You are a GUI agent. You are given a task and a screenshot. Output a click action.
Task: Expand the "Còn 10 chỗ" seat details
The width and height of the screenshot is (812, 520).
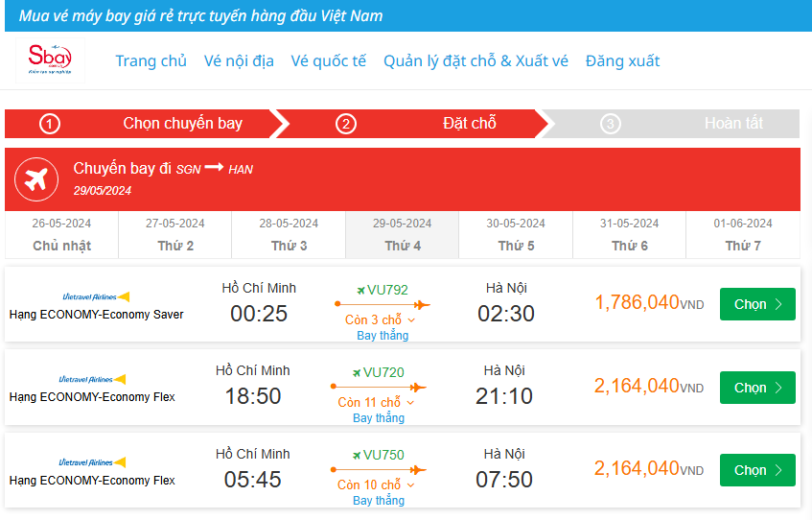[376, 485]
